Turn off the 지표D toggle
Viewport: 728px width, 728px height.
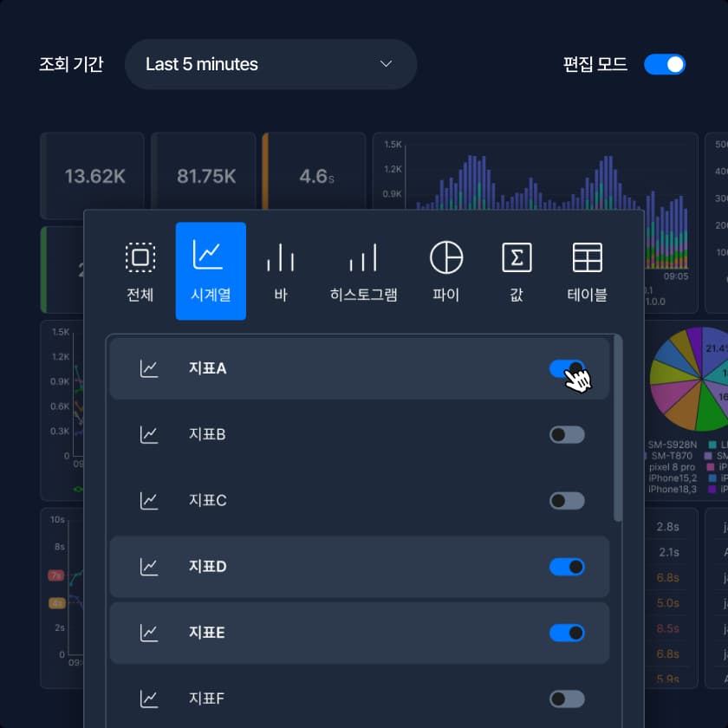tap(567, 567)
